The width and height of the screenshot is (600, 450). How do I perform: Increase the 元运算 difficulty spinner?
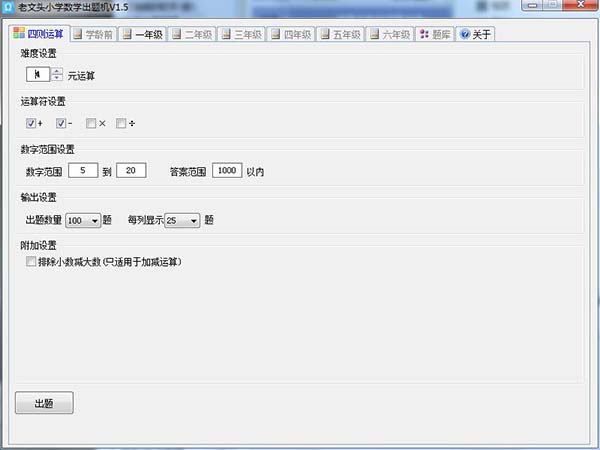pyautogui.click(x=57, y=71)
